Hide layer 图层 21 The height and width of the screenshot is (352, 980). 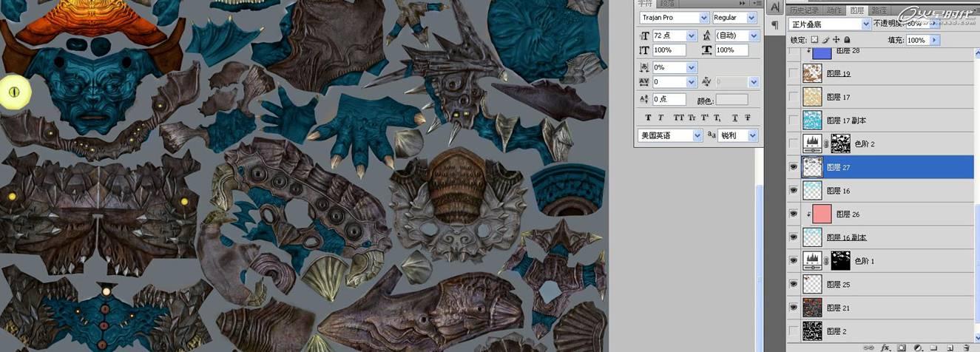(794, 308)
